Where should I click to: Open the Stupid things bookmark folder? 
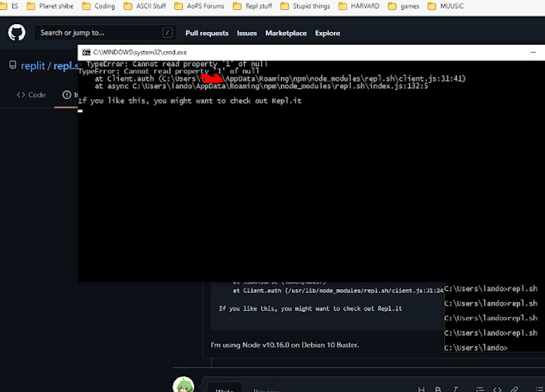[305, 6]
